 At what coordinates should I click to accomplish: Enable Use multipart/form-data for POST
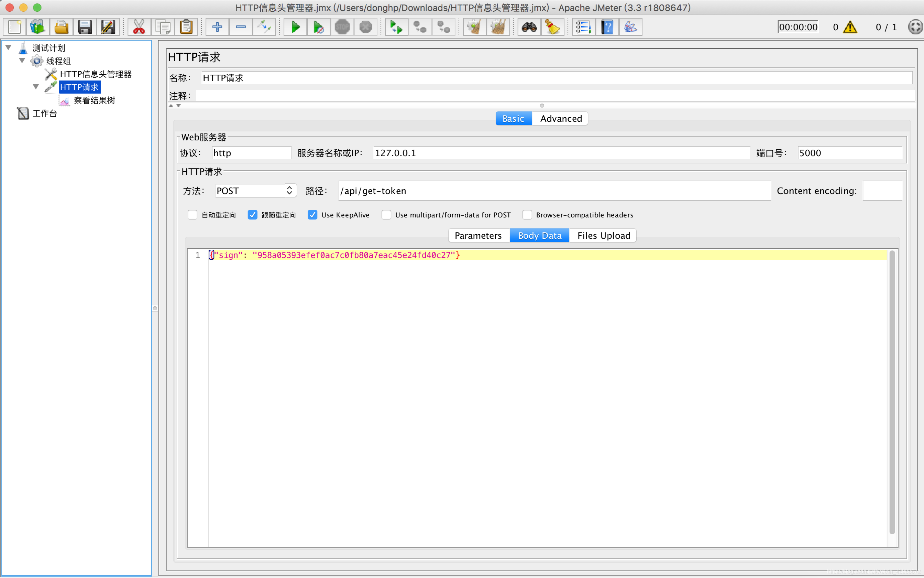(386, 215)
